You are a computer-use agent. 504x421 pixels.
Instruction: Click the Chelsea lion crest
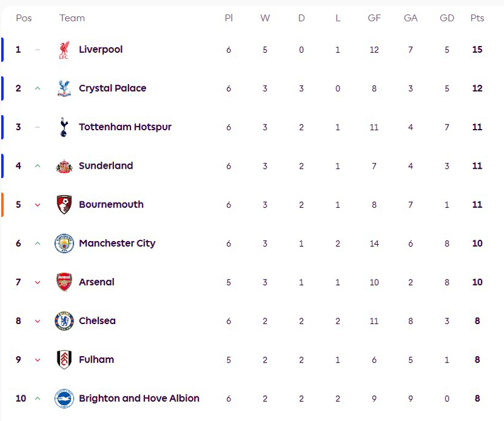pos(64,321)
